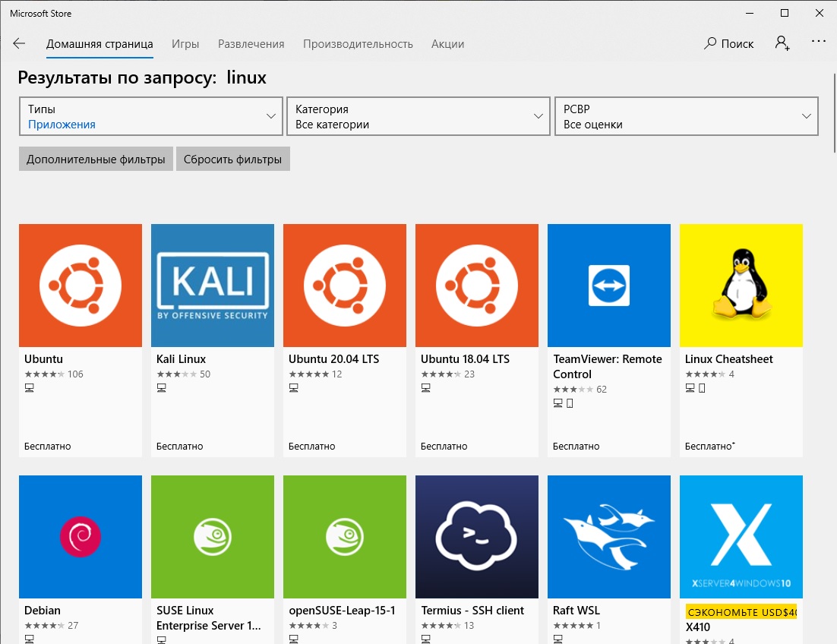
Task: Click the Результаты по запросу heading
Action: [142, 77]
